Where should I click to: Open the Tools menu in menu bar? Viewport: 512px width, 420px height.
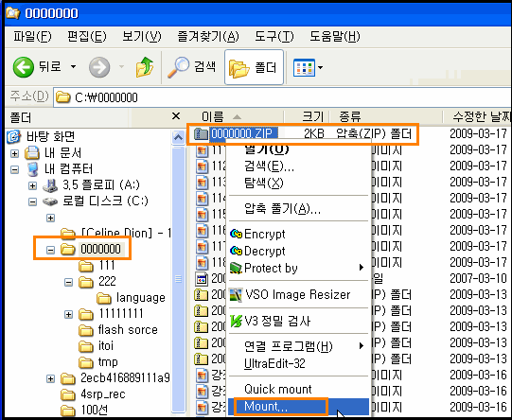(x=274, y=36)
